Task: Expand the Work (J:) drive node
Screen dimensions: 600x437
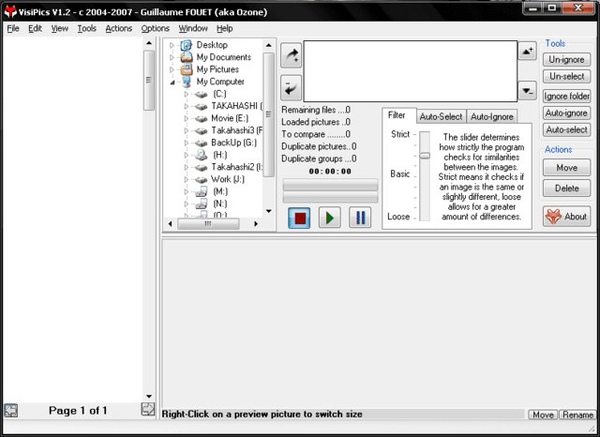Action: [x=186, y=179]
